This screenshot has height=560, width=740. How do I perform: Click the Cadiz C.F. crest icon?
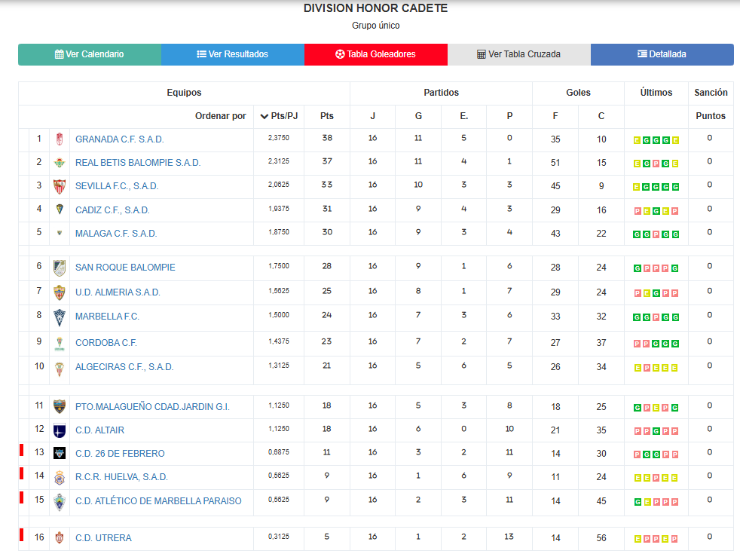[x=60, y=210]
